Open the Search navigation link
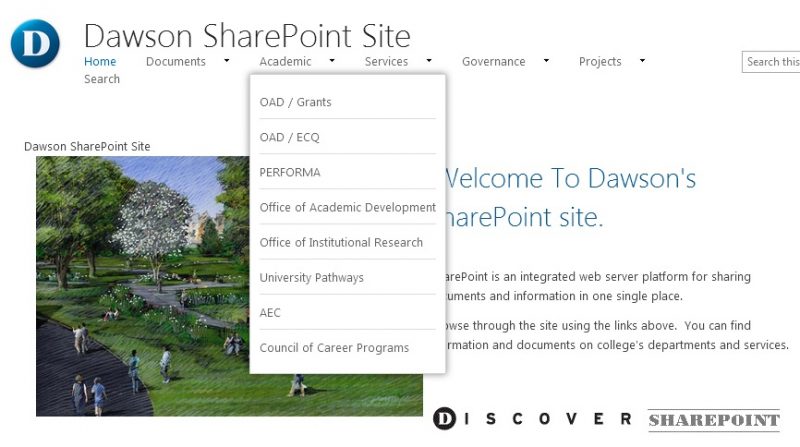This screenshot has width=800, height=447. [102, 79]
